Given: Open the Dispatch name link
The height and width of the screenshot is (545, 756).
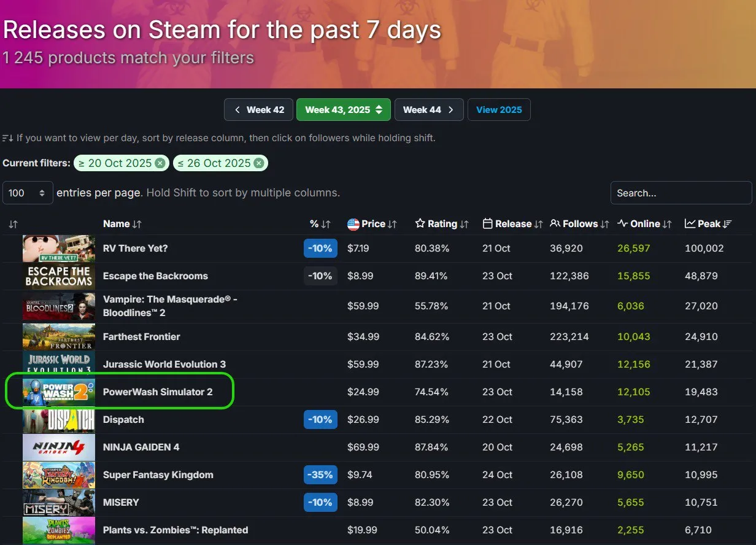Looking at the screenshot, I should click(123, 420).
